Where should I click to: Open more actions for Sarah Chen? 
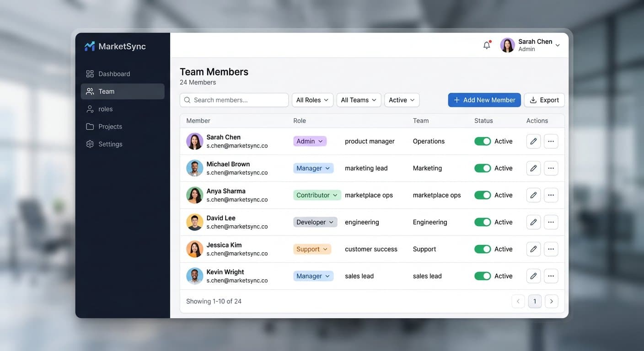coord(551,141)
